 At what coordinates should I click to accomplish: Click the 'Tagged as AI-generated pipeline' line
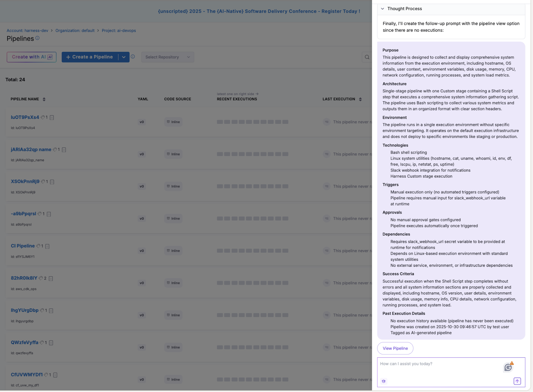tap(421, 333)
